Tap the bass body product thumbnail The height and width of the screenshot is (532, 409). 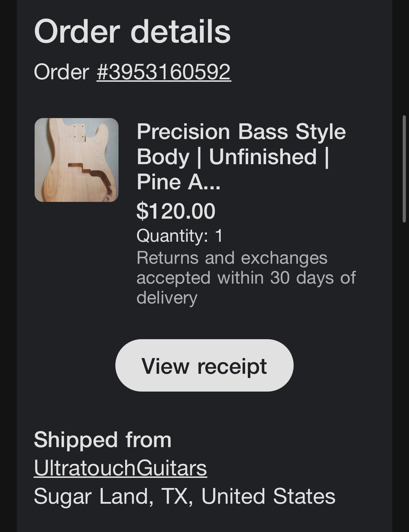pyautogui.click(x=77, y=160)
